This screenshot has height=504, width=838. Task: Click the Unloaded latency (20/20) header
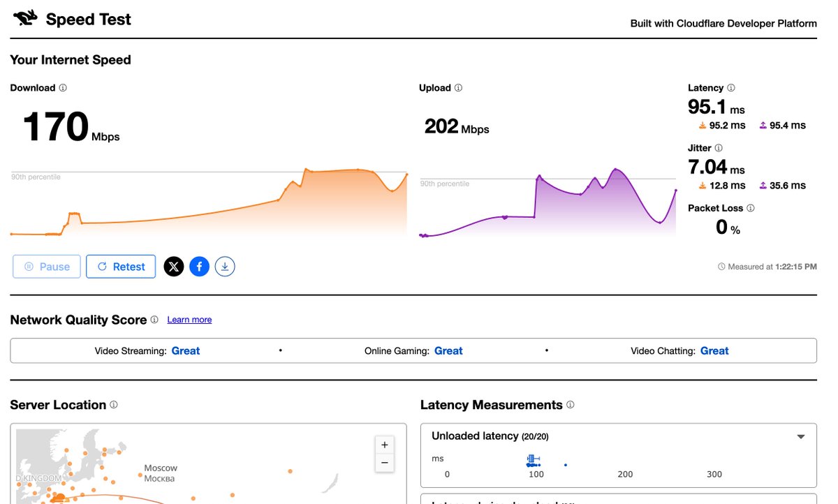click(x=490, y=436)
